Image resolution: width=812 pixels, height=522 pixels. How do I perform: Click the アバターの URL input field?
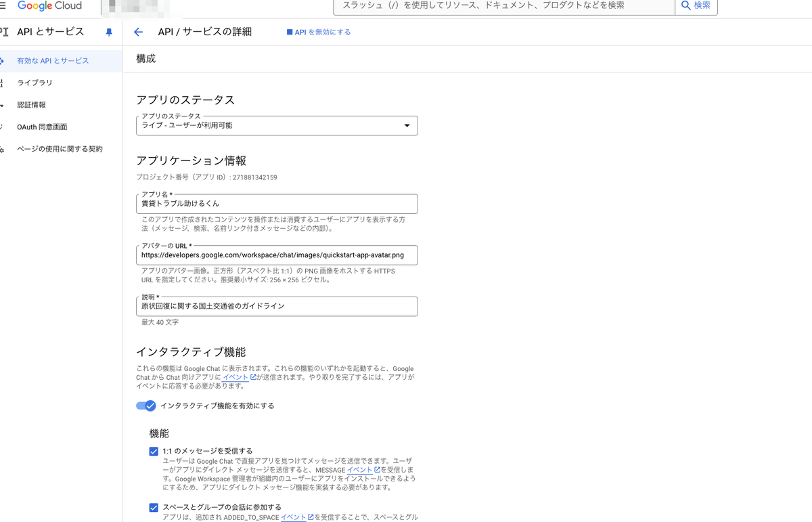[x=277, y=255]
